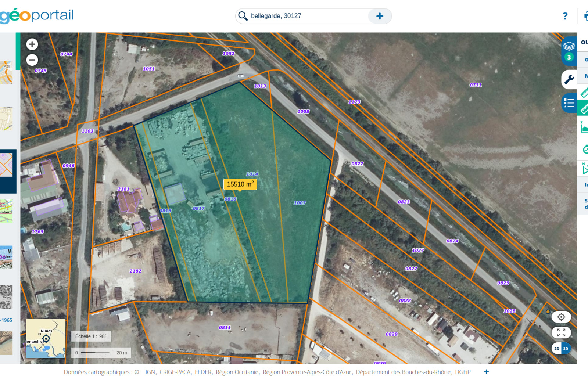Open the map legend panel

click(569, 103)
